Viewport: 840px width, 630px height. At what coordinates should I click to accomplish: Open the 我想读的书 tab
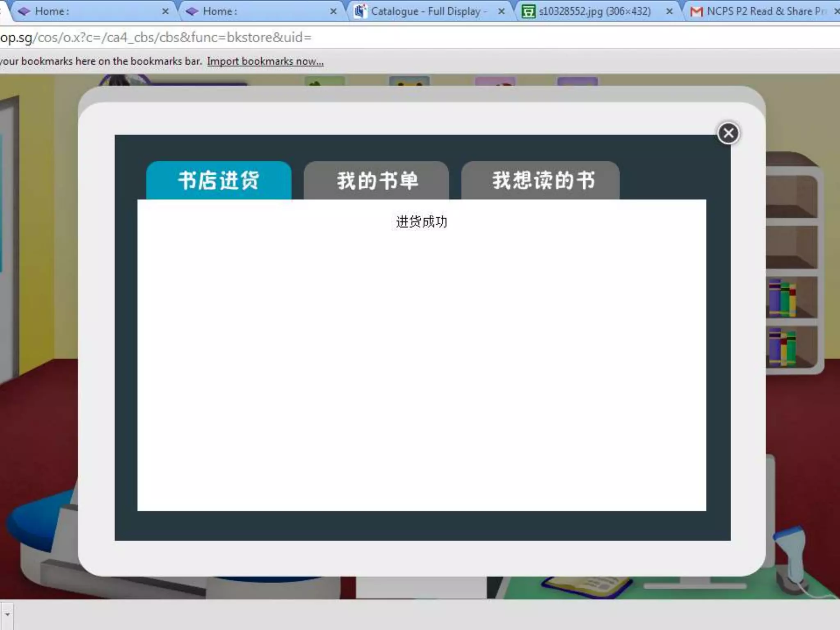[x=540, y=180]
